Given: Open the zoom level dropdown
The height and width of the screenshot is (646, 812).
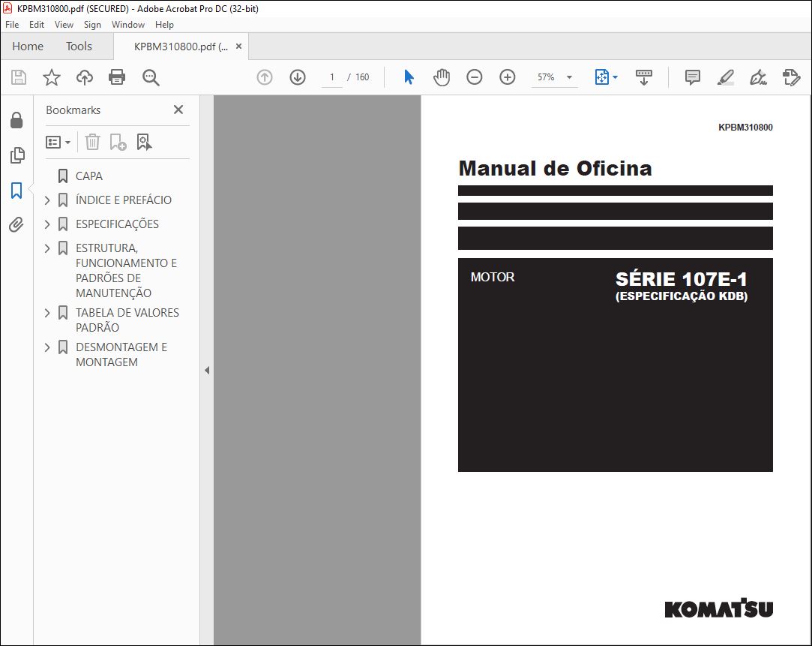Looking at the screenshot, I should pyautogui.click(x=569, y=77).
